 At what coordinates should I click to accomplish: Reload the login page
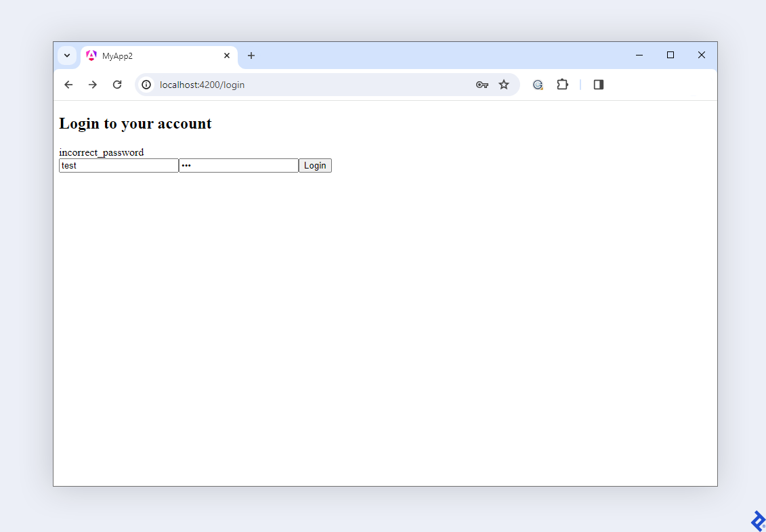(x=116, y=85)
